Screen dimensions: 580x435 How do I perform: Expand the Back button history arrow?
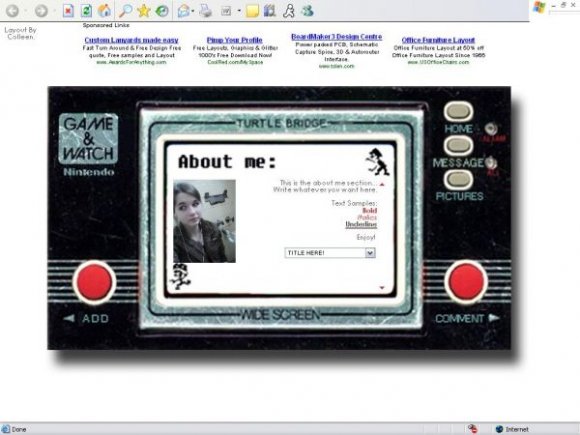[25, 11]
